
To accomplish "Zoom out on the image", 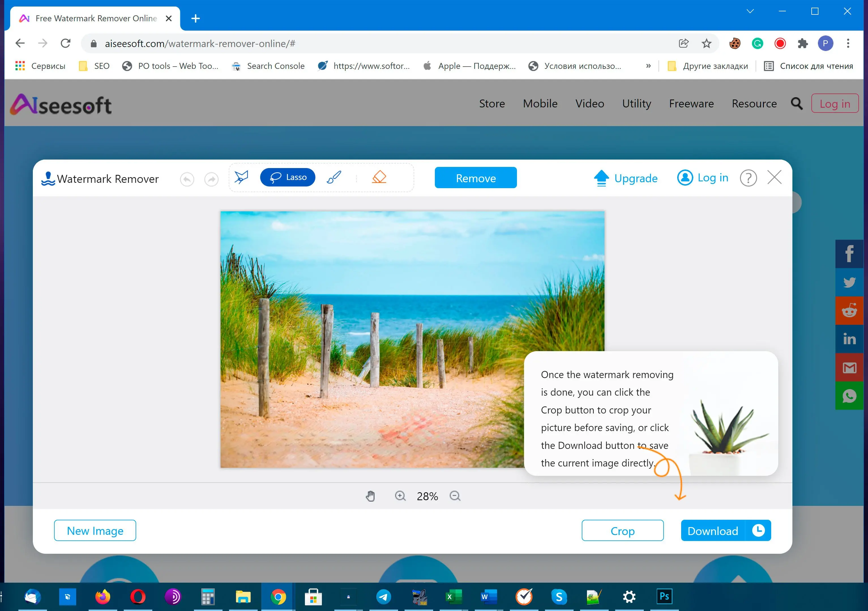I will (x=456, y=496).
